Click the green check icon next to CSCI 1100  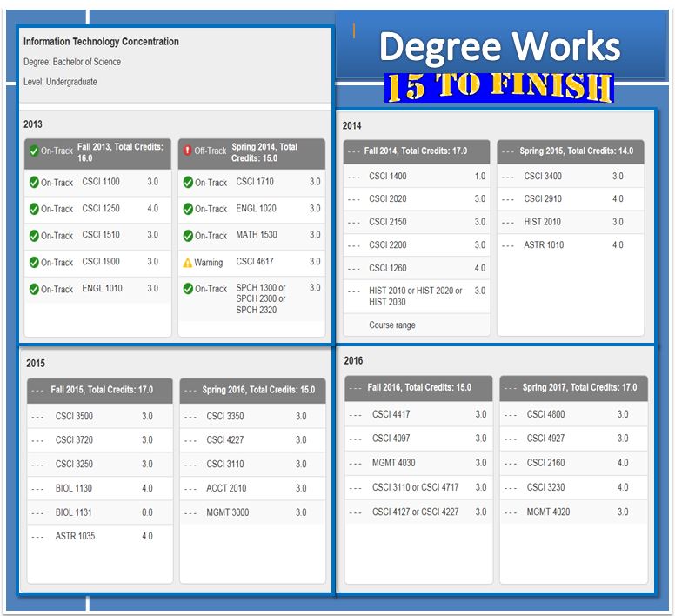(x=34, y=183)
